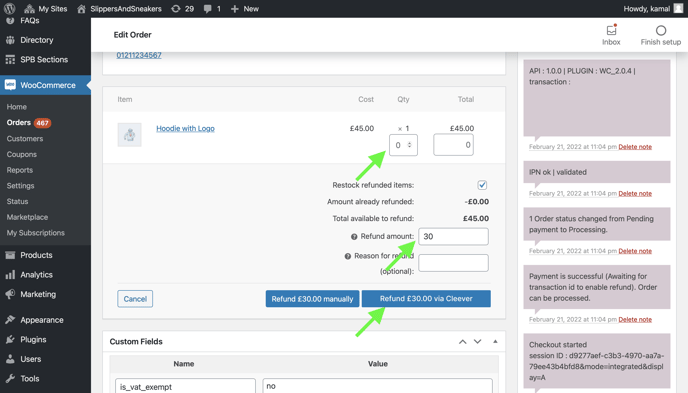
Task: Open Marketplace submenu item
Action: click(27, 217)
